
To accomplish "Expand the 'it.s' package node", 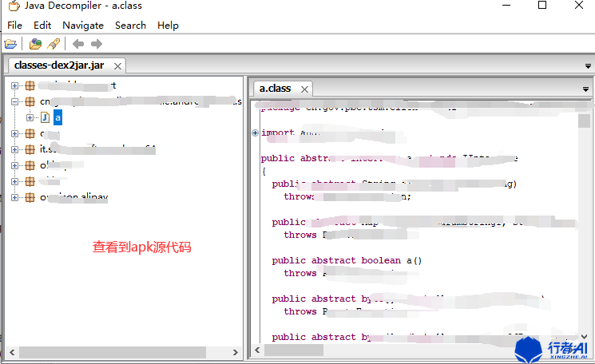I will point(14,149).
